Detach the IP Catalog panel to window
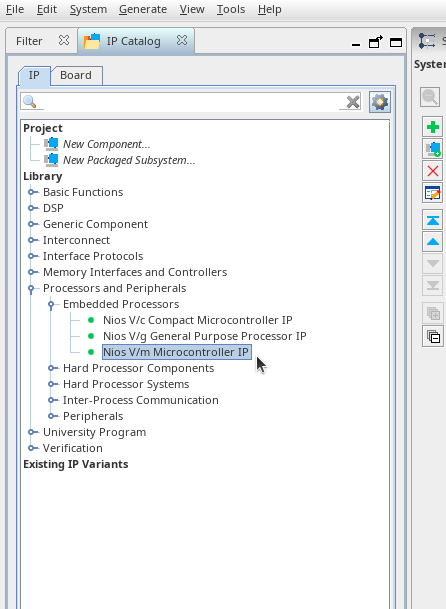 tap(375, 42)
